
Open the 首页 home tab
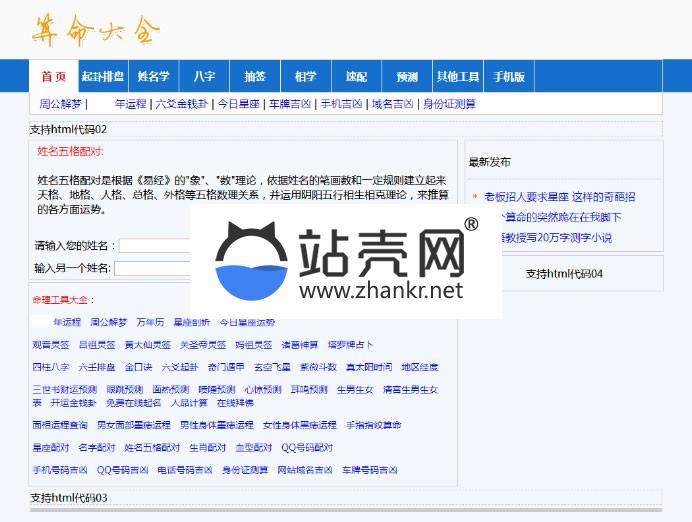pyautogui.click(x=53, y=77)
